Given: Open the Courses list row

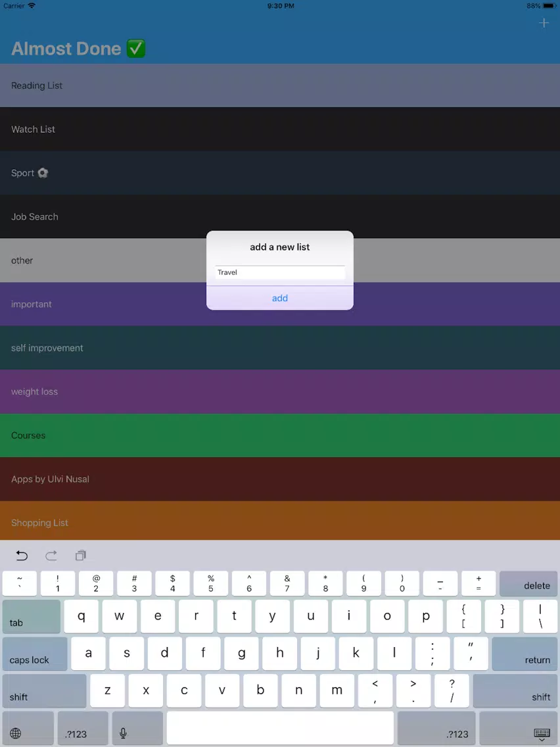Looking at the screenshot, I should coord(280,435).
